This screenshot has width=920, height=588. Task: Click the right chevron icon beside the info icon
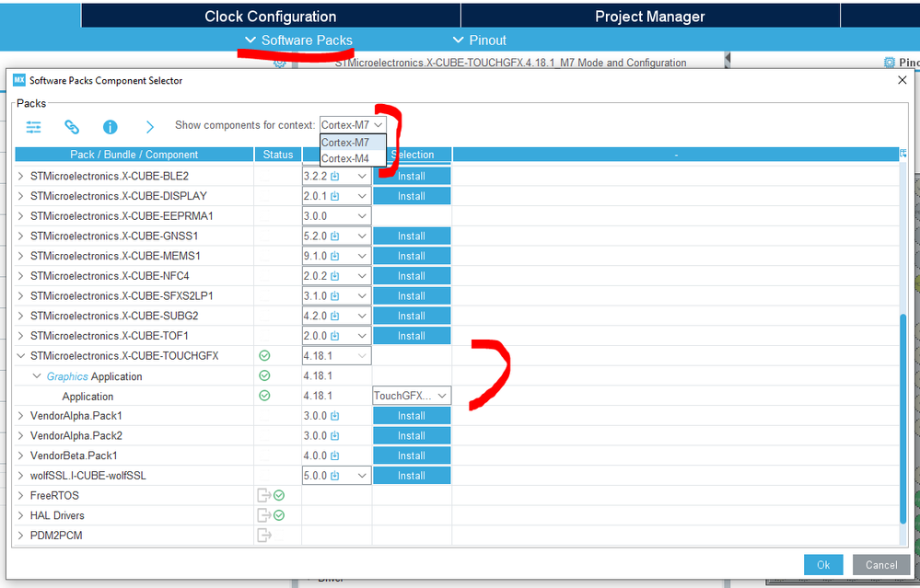[x=149, y=127]
